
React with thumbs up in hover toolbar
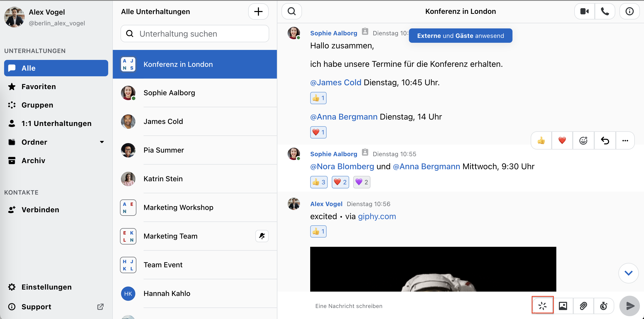pyautogui.click(x=541, y=141)
